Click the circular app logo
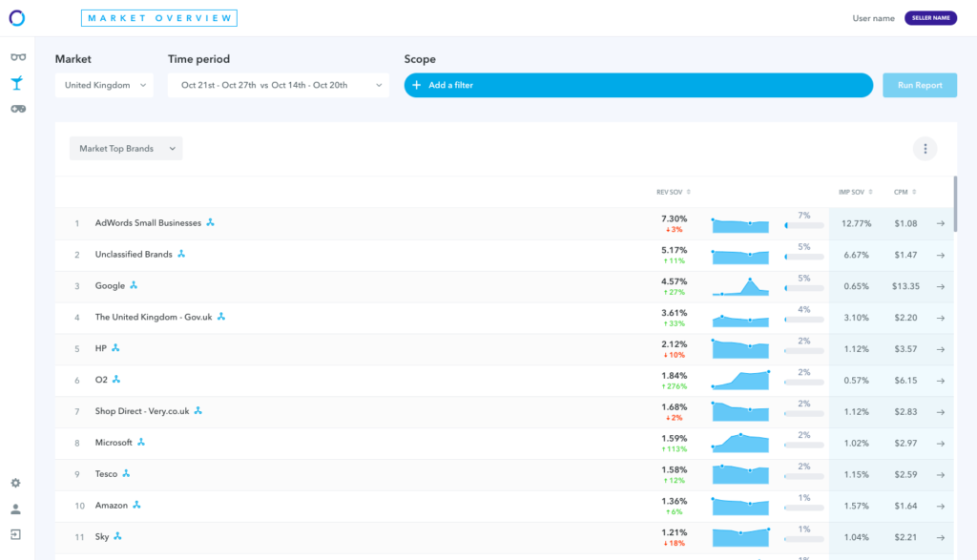This screenshot has width=977, height=560. [x=17, y=18]
